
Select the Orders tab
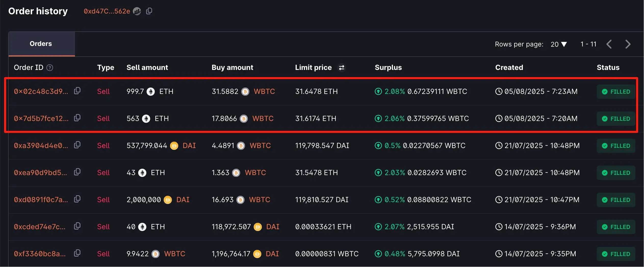click(x=41, y=43)
